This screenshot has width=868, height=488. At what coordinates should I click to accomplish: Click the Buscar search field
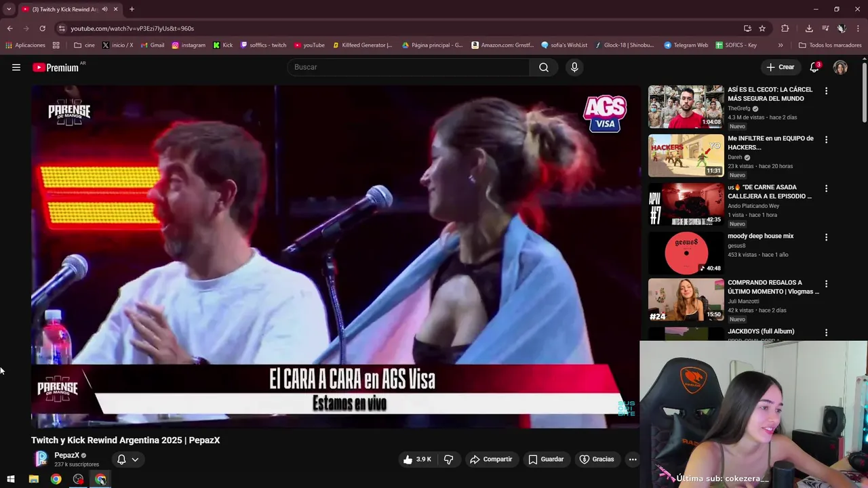pyautogui.click(x=408, y=67)
